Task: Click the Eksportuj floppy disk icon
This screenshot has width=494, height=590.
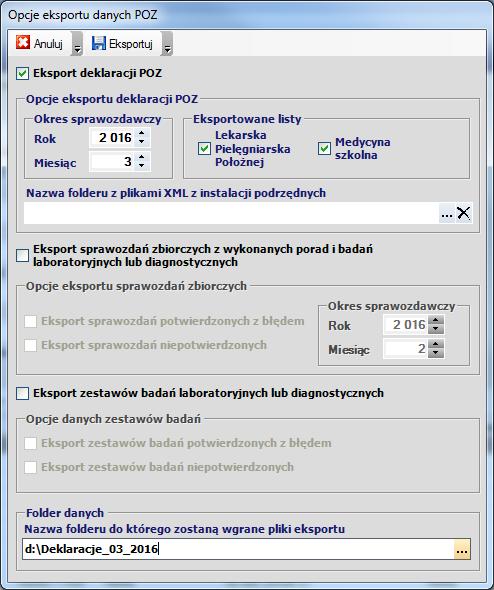Action: [x=99, y=43]
